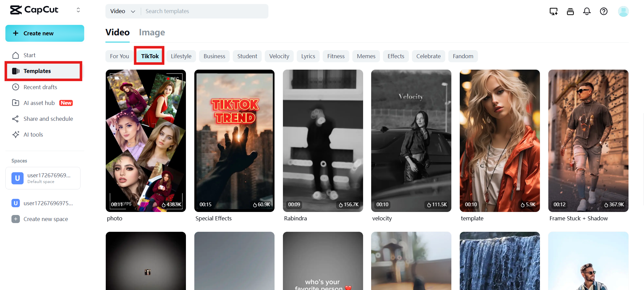
Task: Open the 'who's your favorite person' template
Action: [x=323, y=261]
